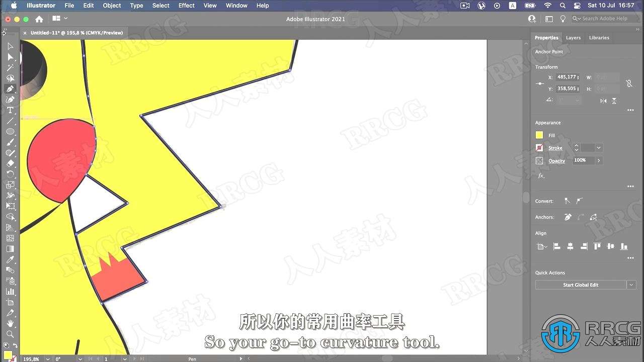Viewport: 644px width, 362px height.
Task: Select the Eyedropper tool
Action: coord(10,259)
